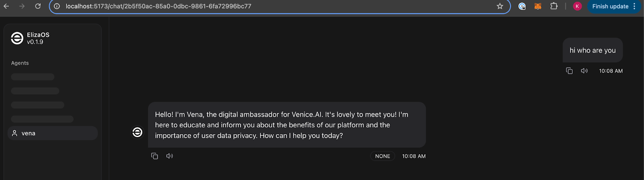The image size is (644, 180).
Task: Click Vena's avatar beside the reply
Action: (x=137, y=132)
